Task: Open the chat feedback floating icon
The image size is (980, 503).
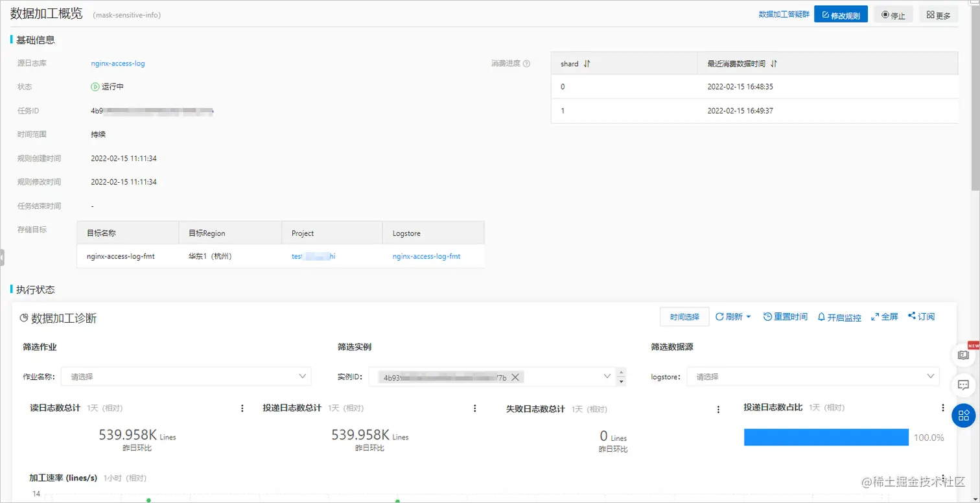Action: [x=964, y=385]
